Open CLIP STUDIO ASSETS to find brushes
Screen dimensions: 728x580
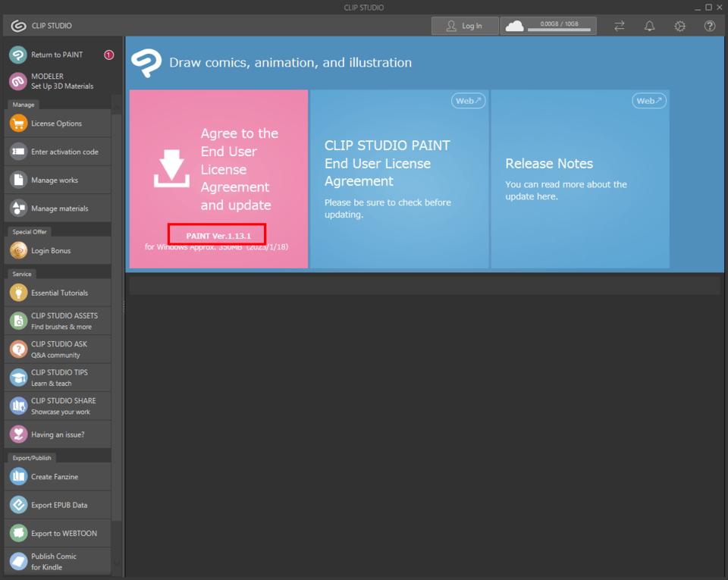point(57,321)
